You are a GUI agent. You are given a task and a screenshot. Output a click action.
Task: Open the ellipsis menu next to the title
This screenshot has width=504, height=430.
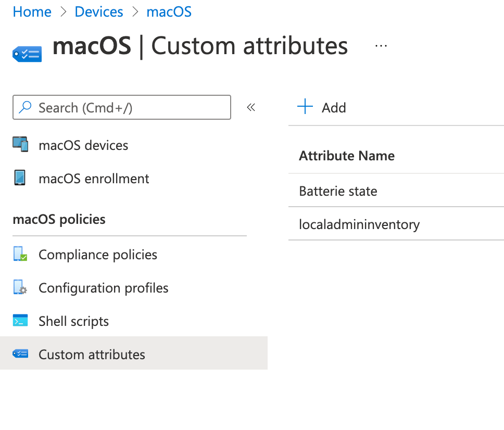(x=381, y=45)
